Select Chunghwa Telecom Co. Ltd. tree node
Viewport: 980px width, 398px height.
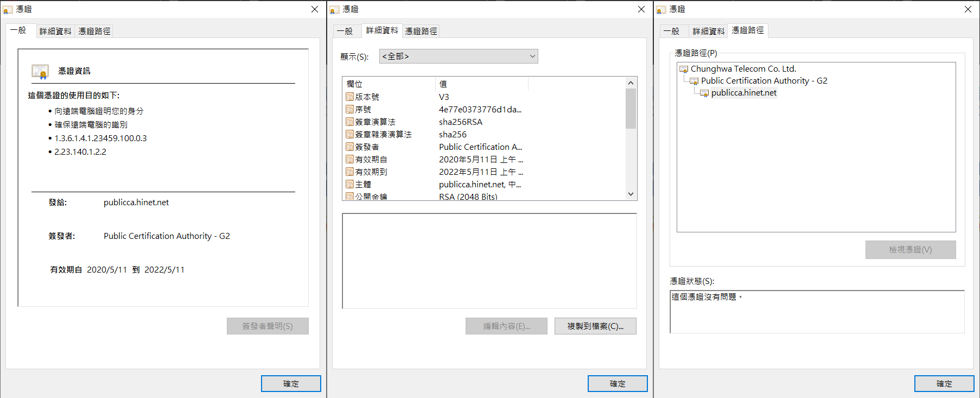tap(743, 69)
